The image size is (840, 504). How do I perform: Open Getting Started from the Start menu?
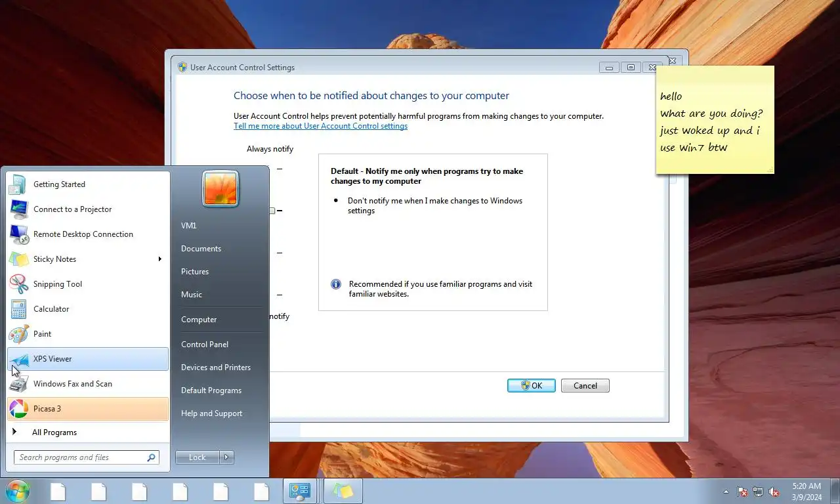88,184
